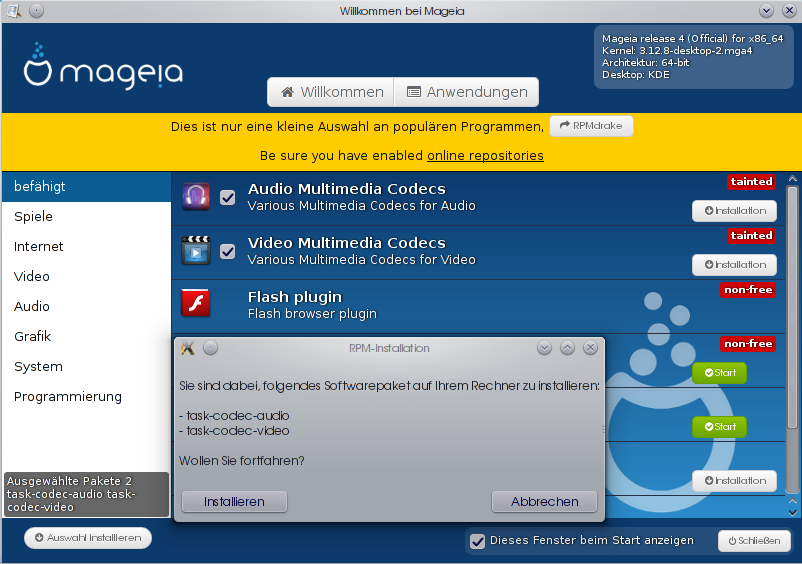This screenshot has height=564, width=802.
Task: Select the befähigt category
Action: 86,187
